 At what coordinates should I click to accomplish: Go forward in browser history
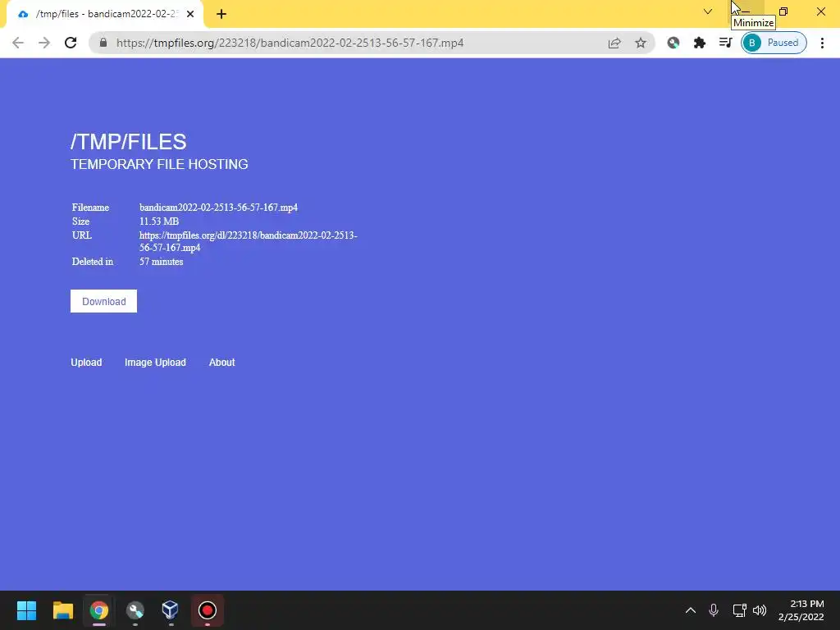pyautogui.click(x=44, y=43)
